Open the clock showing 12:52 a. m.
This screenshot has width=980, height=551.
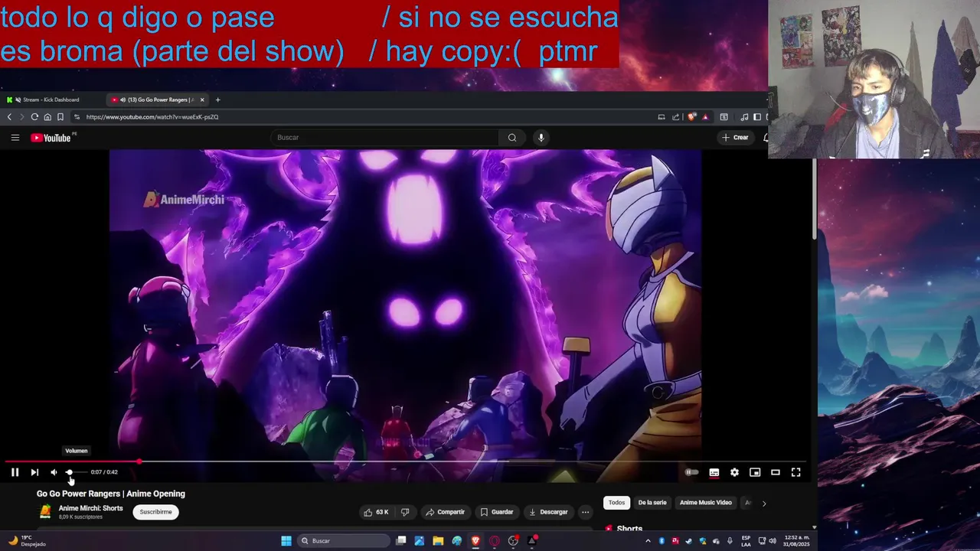click(796, 541)
